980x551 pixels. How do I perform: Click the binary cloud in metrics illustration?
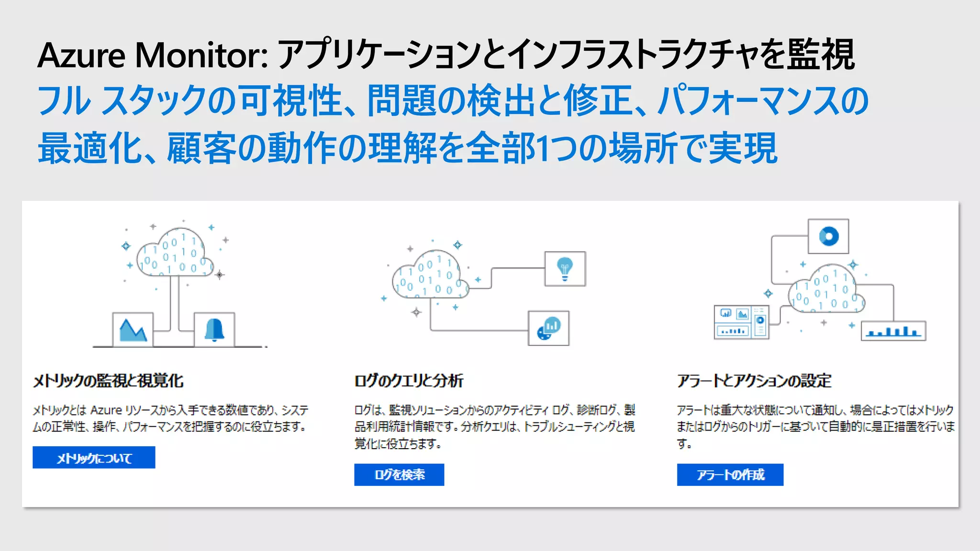(175, 253)
